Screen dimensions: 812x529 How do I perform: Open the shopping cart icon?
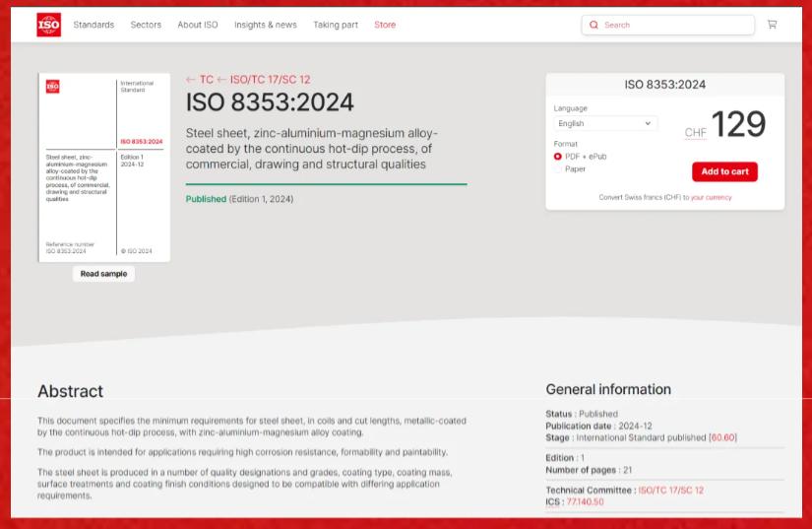(772, 25)
